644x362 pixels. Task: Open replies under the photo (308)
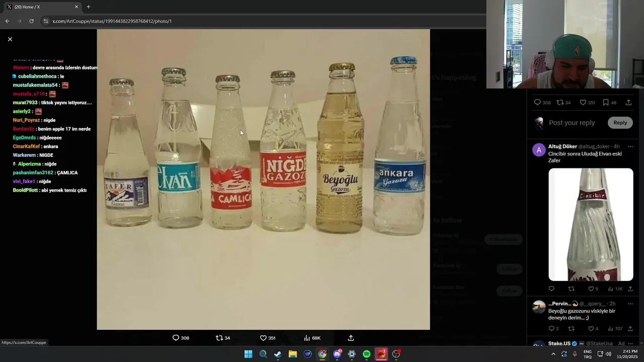pyautogui.click(x=181, y=338)
